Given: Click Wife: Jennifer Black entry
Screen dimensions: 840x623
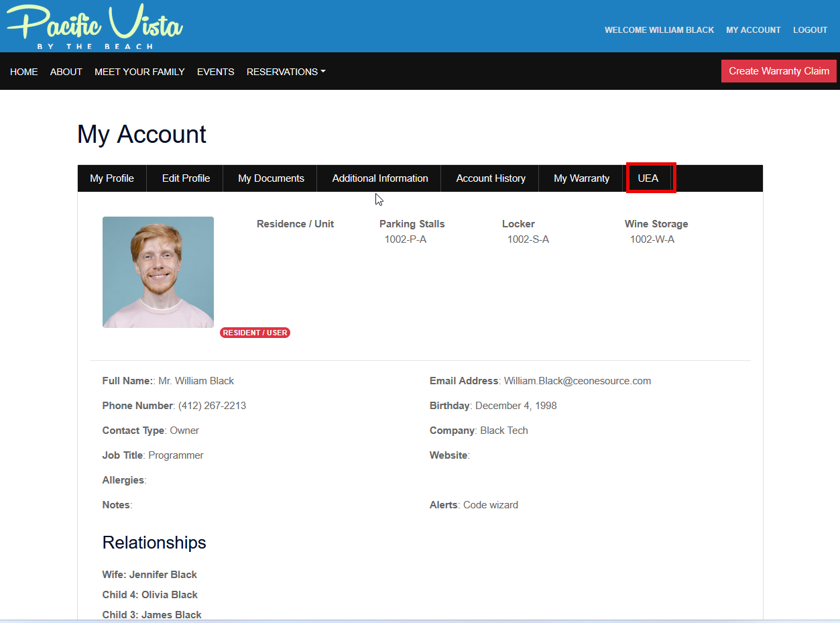Looking at the screenshot, I should [149, 575].
